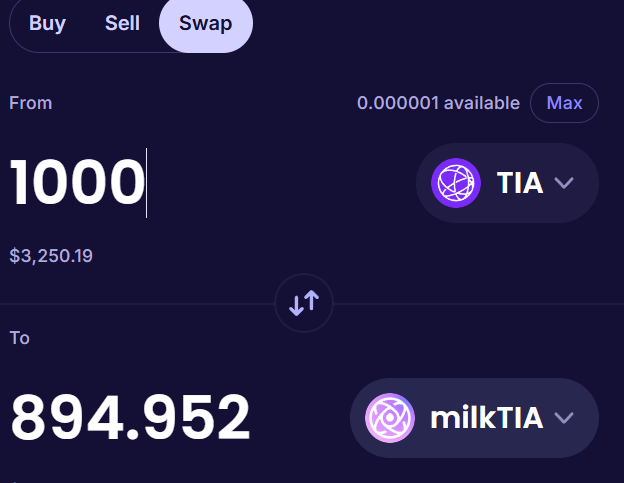Click the From section label
The width and height of the screenshot is (624, 483).
click(30, 103)
